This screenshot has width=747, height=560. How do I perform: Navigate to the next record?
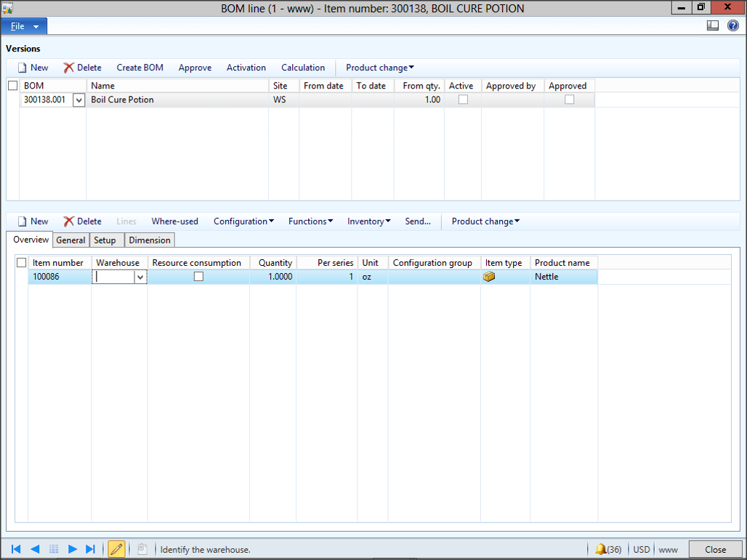coord(73,549)
